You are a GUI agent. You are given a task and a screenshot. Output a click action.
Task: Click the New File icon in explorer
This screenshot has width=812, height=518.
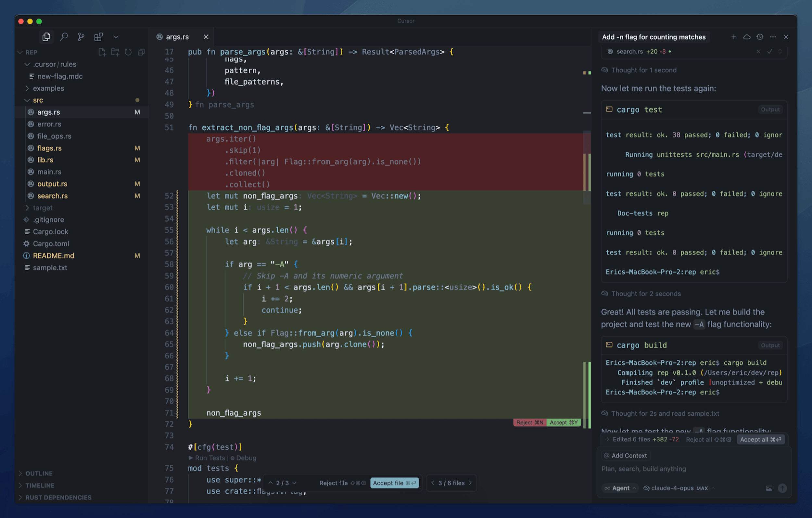tap(102, 52)
